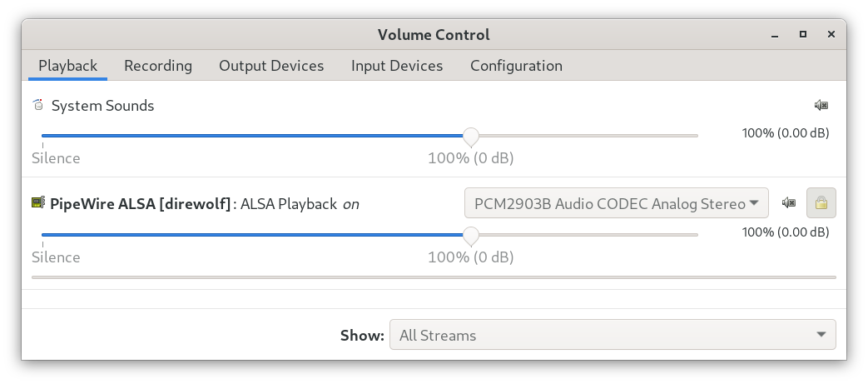868x384 pixels.
Task: Go to the Input Devices tab
Action: point(397,65)
